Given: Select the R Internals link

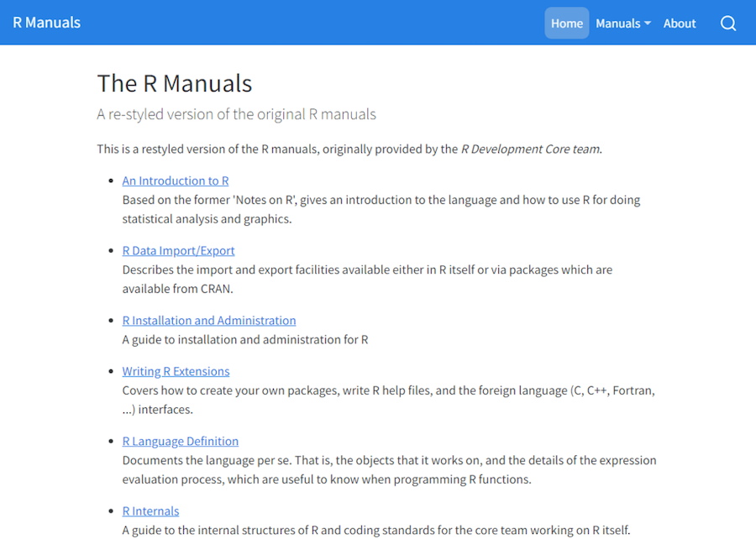Looking at the screenshot, I should coord(150,510).
